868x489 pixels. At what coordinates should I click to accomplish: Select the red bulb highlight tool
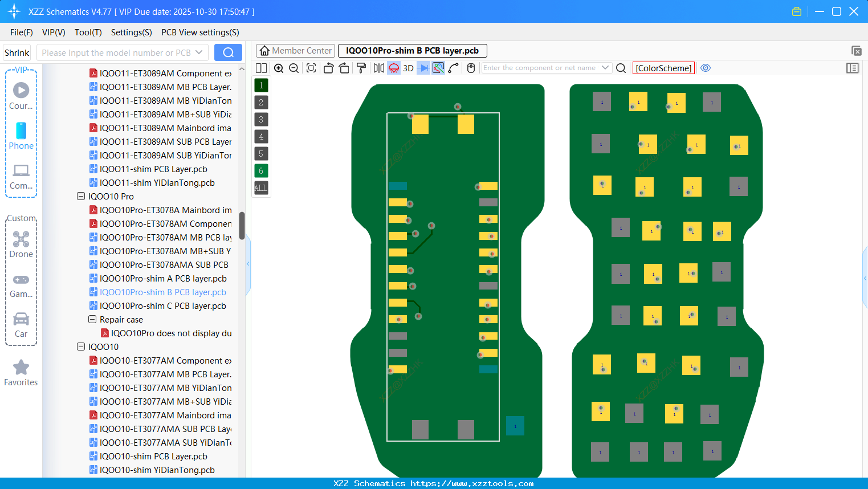coord(393,68)
